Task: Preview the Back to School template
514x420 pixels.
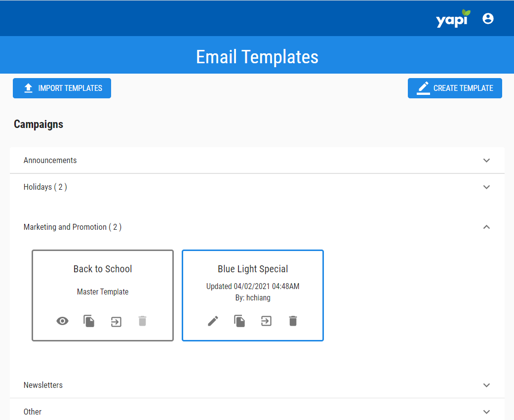Action: [62, 321]
